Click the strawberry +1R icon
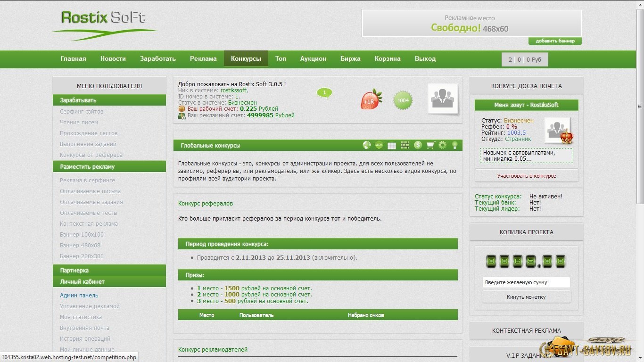644x362 pixels. point(371,100)
